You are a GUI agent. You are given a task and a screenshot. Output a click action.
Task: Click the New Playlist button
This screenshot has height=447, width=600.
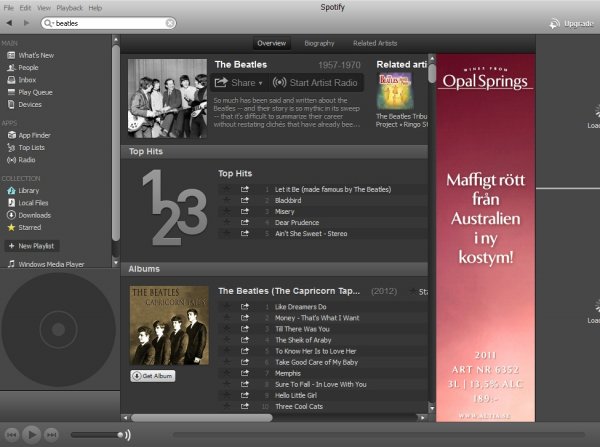coord(31,245)
